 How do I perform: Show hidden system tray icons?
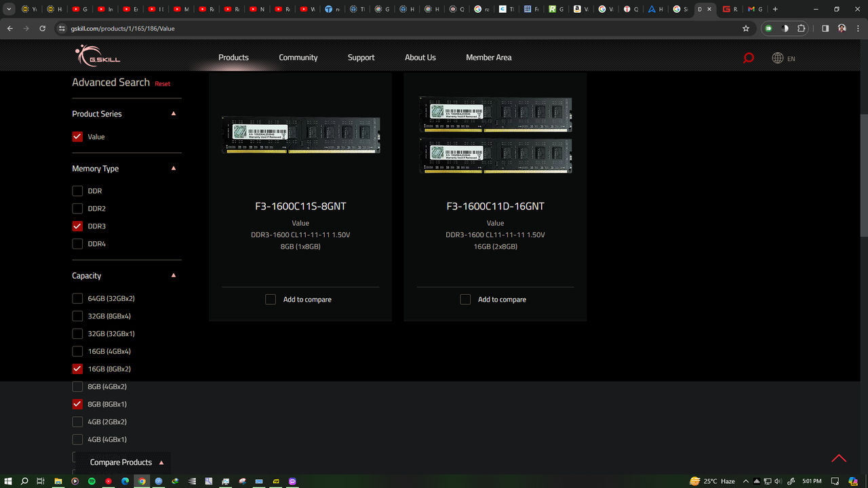pos(746,481)
